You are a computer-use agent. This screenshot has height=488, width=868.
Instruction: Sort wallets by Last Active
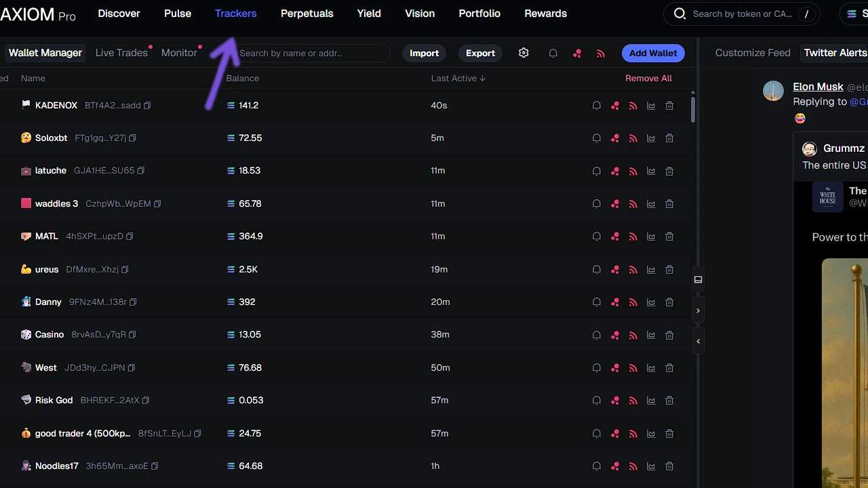(458, 78)
